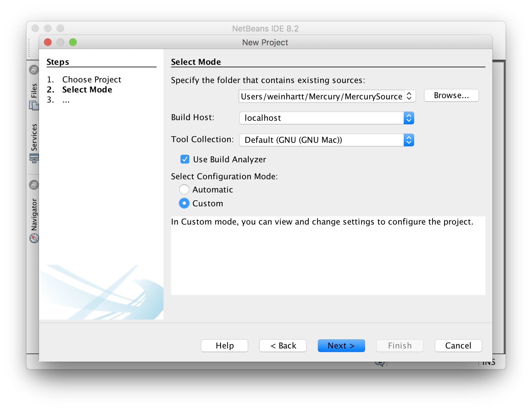Open the Navigator side tab

click(34, 214)
